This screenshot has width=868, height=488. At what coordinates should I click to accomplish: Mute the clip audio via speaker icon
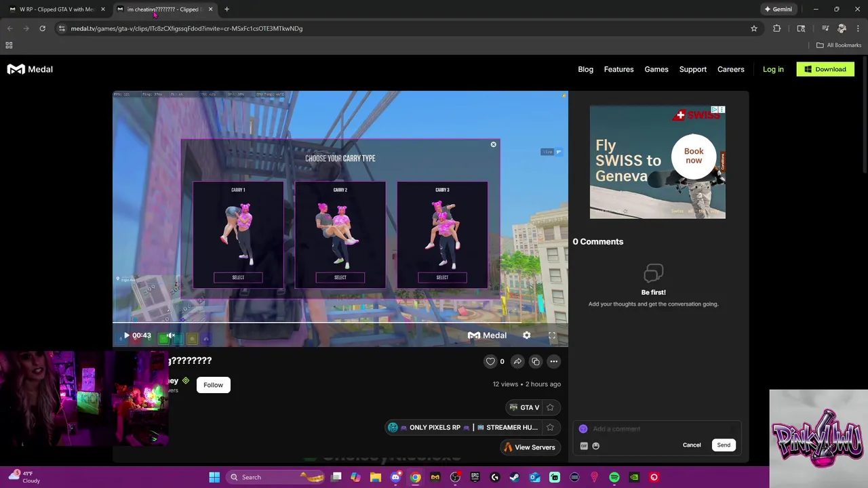point(171,335)
